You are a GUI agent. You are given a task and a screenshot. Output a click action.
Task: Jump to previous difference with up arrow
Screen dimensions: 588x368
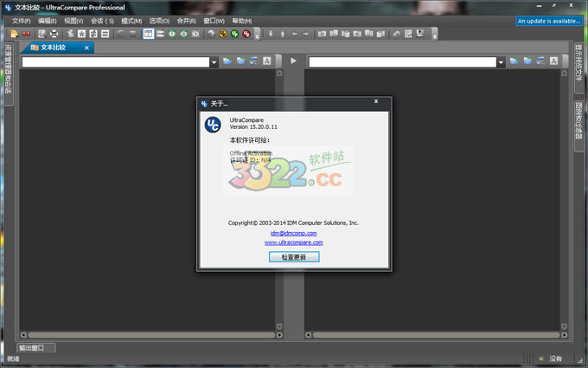click(x=283, y=34)
